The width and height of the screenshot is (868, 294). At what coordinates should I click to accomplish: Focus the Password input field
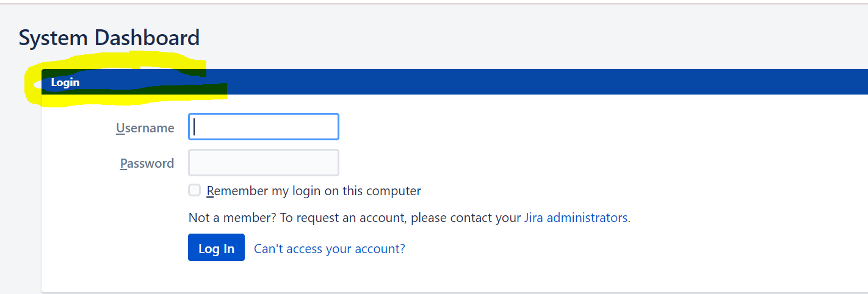264,163
